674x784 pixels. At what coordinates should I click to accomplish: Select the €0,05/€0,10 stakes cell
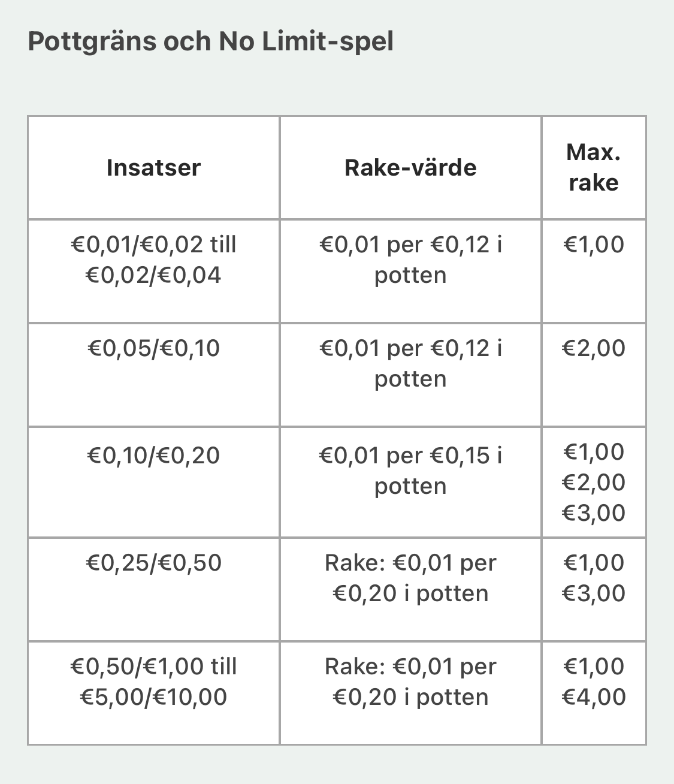(x=153, y=348)
